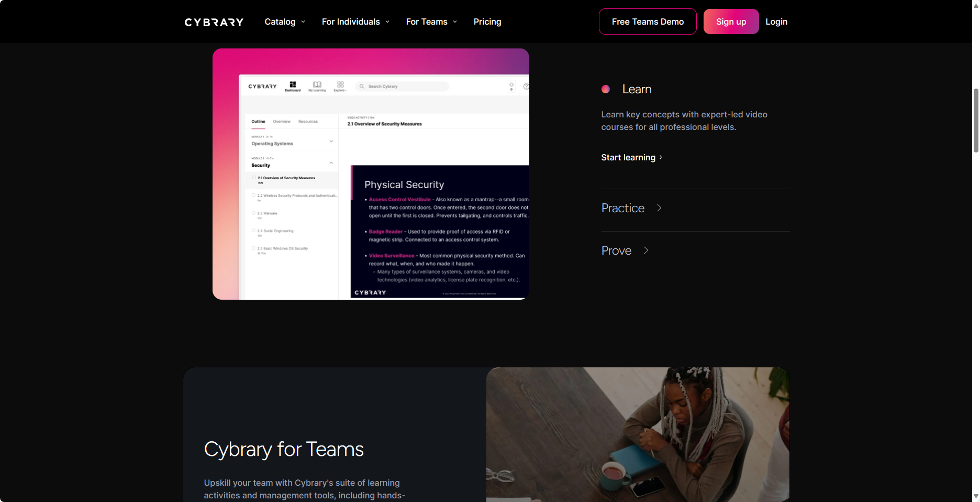The height and width of the screenshot is (502, 980).
Task: Click the Cybrary logo inside the preview
Action: coord(262,86)
